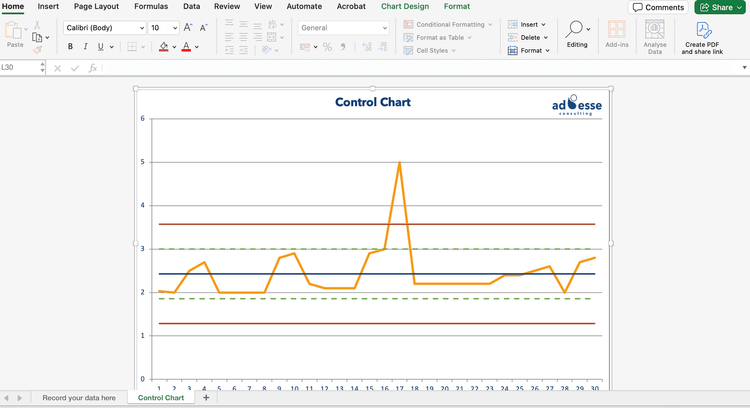
Task: Click the Decrease Decimal icon
Action: (382, 47)
